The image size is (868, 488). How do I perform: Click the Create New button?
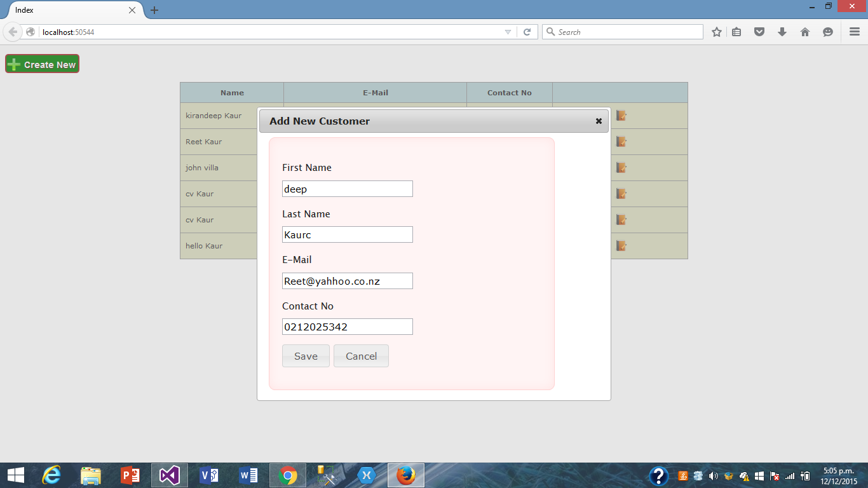coord(42,64)
